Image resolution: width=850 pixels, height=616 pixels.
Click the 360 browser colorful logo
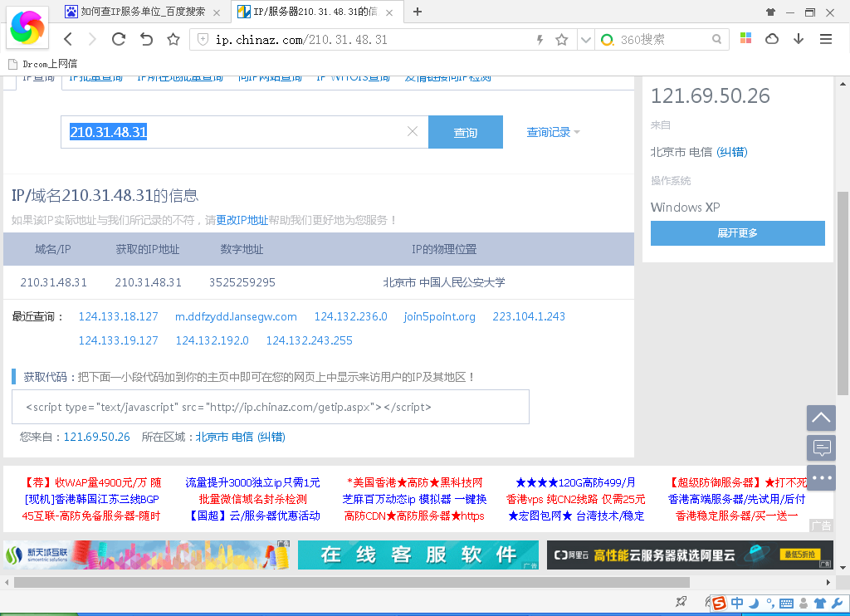coord(27,27)
